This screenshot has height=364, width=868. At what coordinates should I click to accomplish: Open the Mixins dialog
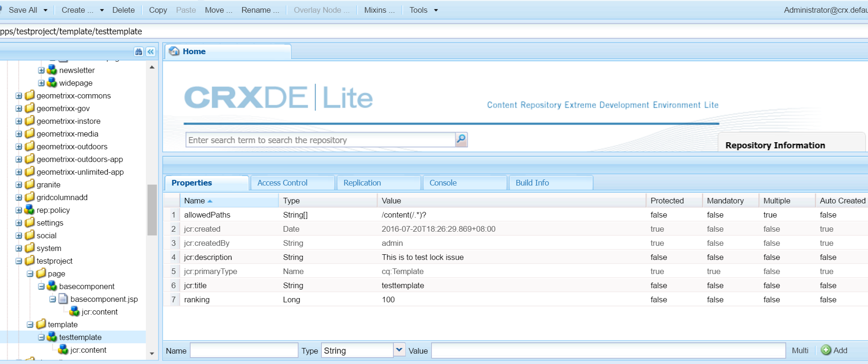pyautogui.click(x=379, y=10)
